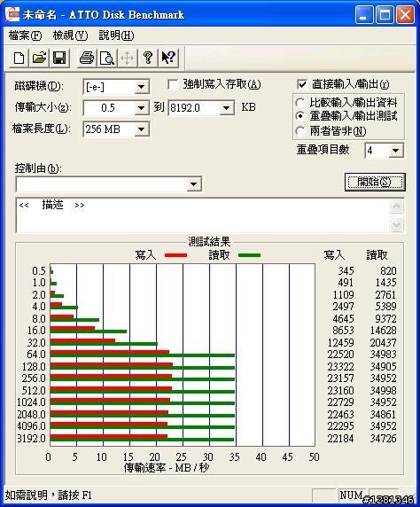
Task: Click read value 820 in 0.5 row
Action: tap(388, 271)
